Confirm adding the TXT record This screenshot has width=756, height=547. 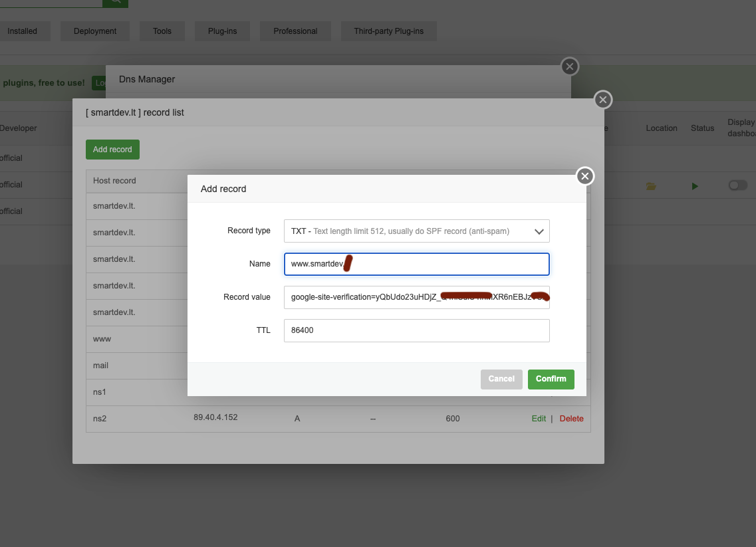point(551,380)
